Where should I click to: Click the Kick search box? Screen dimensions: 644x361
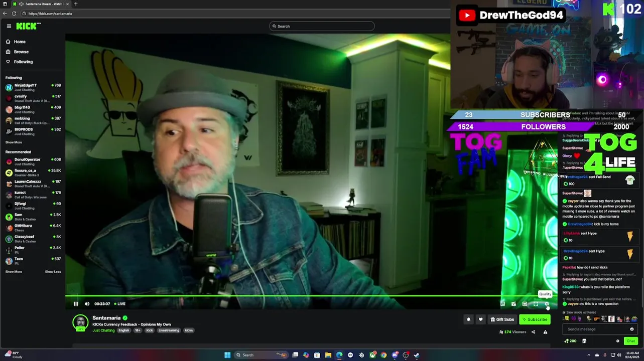(x=322, y=26)
